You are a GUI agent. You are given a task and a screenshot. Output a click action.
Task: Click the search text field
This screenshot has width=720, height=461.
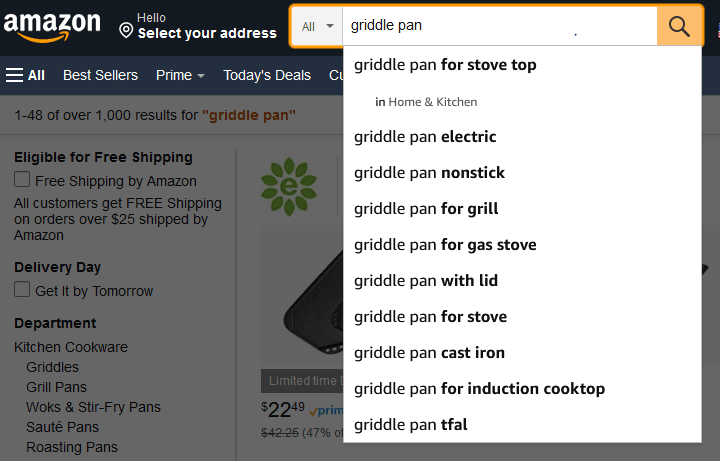[x=500, y=26]
